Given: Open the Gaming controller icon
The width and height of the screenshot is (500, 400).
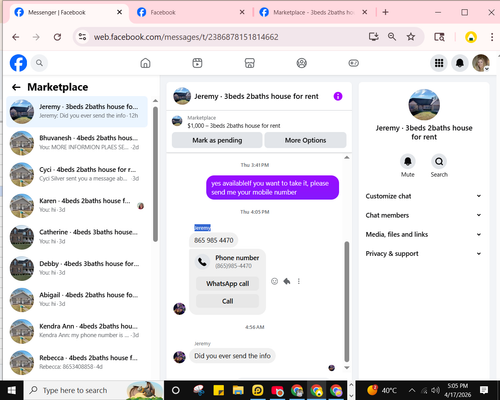Looking at the screenshot, I should click(354, 63).
